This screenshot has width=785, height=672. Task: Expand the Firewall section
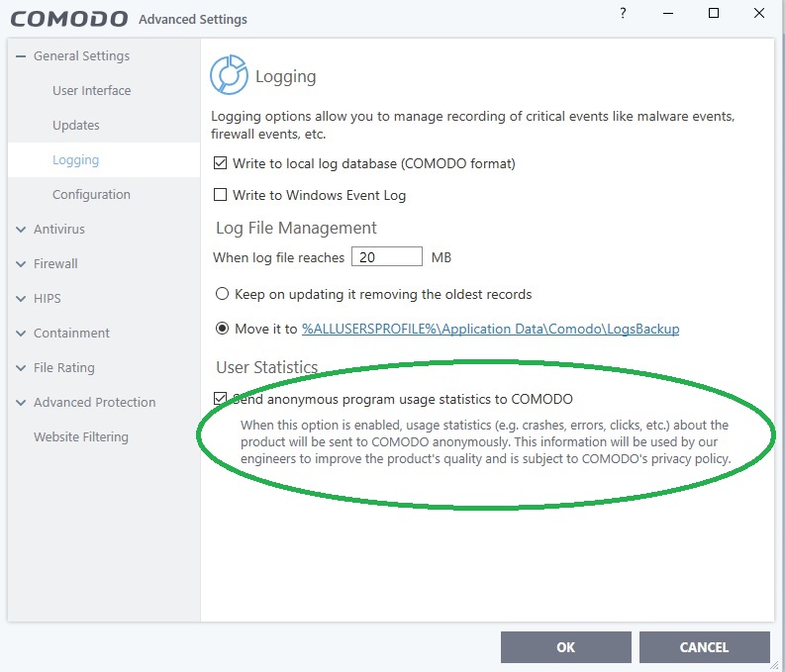[21, 264]
